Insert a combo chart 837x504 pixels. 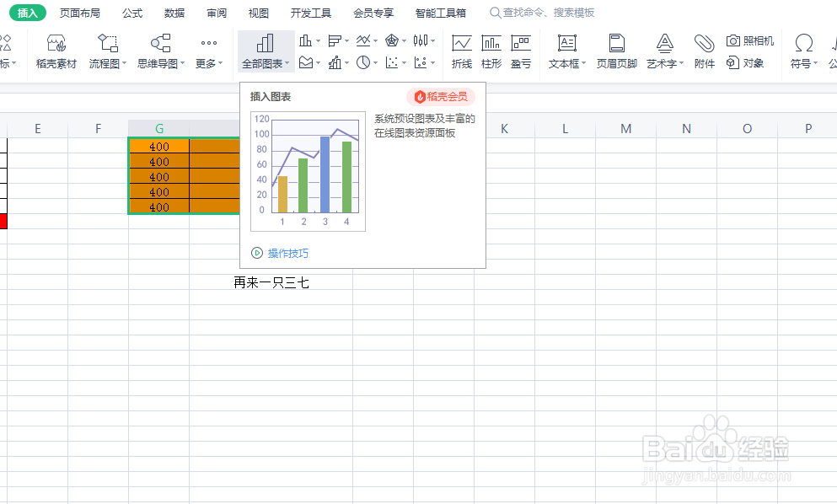click(334, 62)
